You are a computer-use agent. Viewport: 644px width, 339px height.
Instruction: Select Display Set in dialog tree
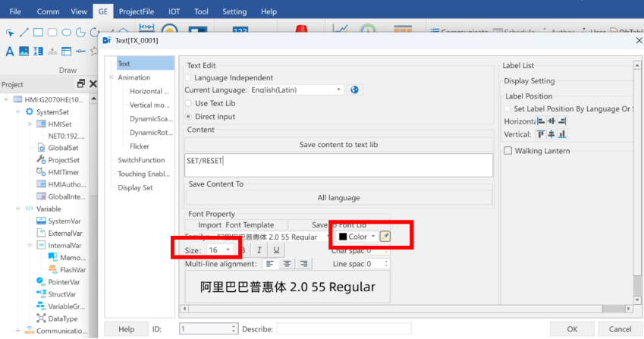point(135,187)
